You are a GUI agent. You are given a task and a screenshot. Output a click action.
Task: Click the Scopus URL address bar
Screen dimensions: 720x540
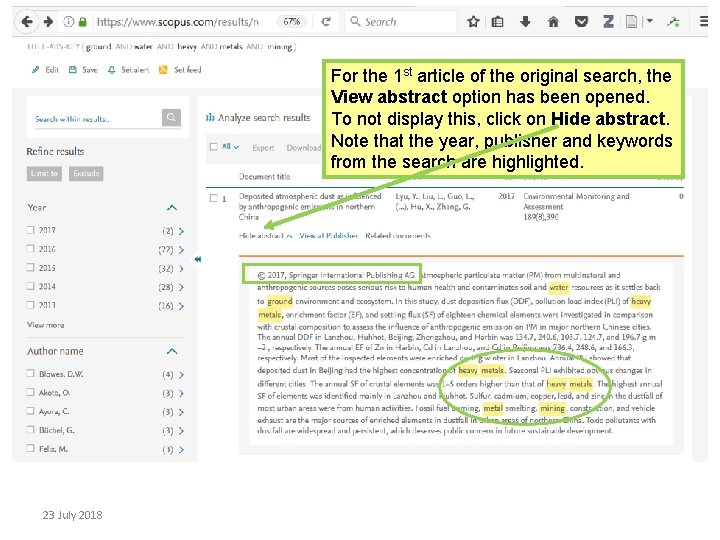[177, 22]
